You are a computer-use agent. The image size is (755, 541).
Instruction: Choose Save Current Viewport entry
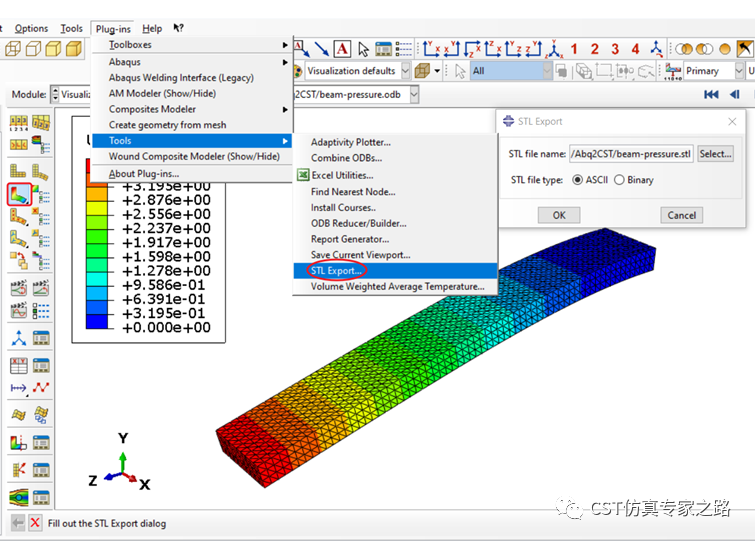point(395,255)
